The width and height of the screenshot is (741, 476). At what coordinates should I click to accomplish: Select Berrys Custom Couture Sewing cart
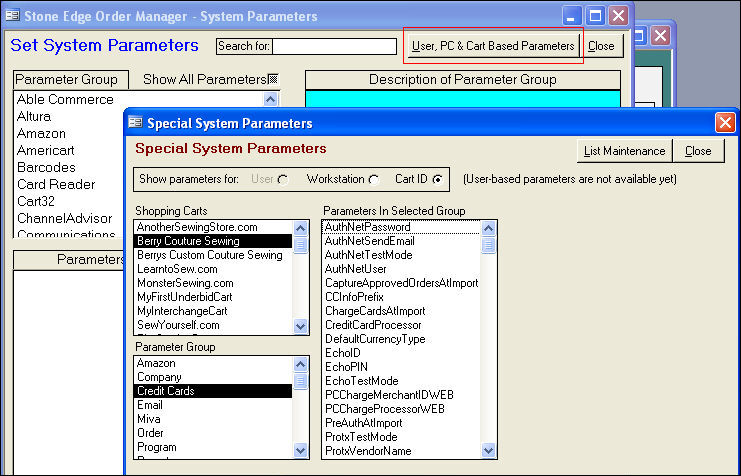click(x=214, y=255)
